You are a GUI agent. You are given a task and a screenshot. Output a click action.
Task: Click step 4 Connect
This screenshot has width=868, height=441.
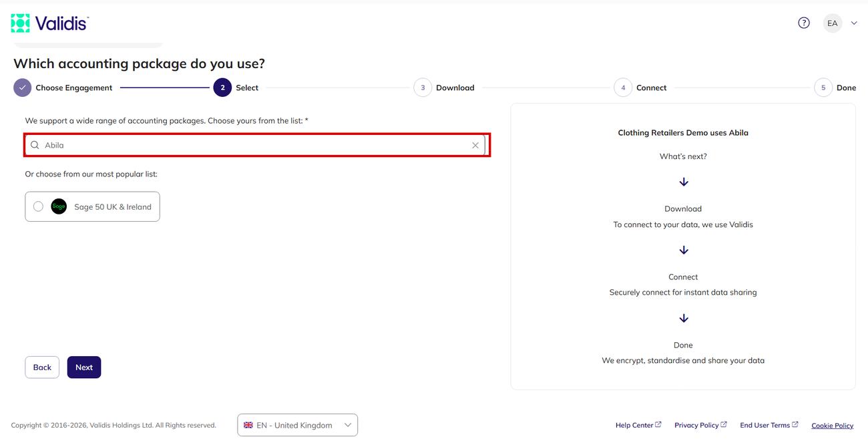[x=640, y=88]
